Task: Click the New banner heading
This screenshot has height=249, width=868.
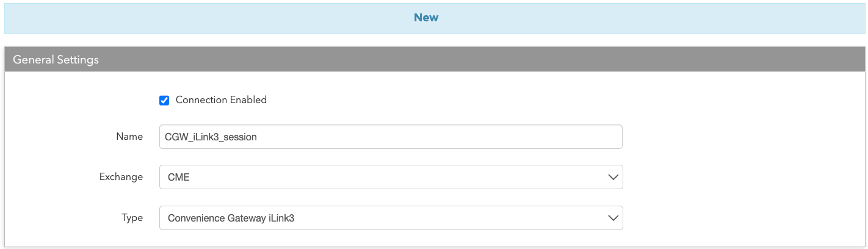Action: coord(426,17)
